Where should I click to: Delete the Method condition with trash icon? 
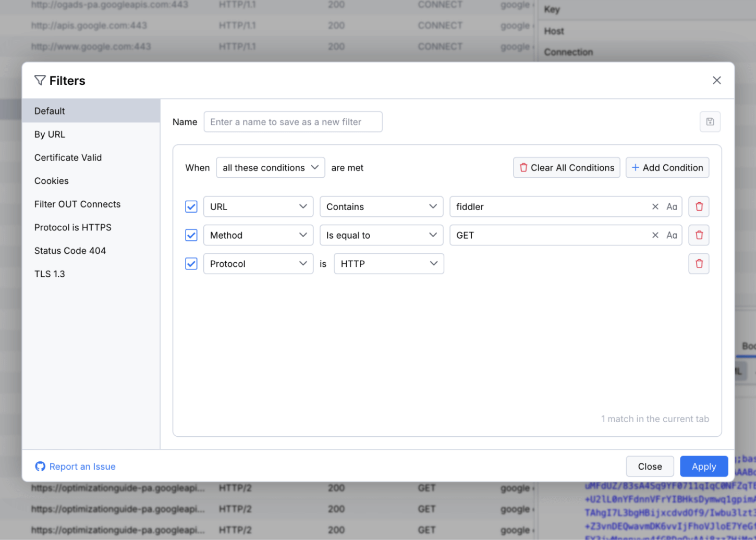(x=699, y=235)
